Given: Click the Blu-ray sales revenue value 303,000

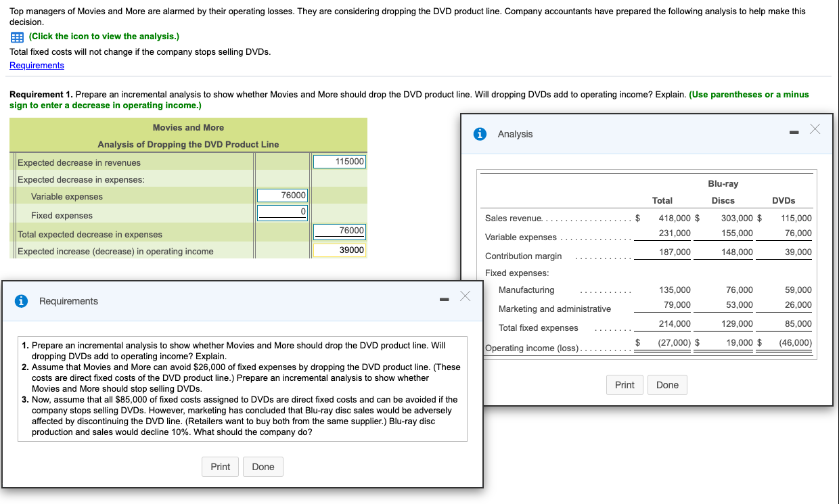Looking at the screenshot, I should 737,219.
